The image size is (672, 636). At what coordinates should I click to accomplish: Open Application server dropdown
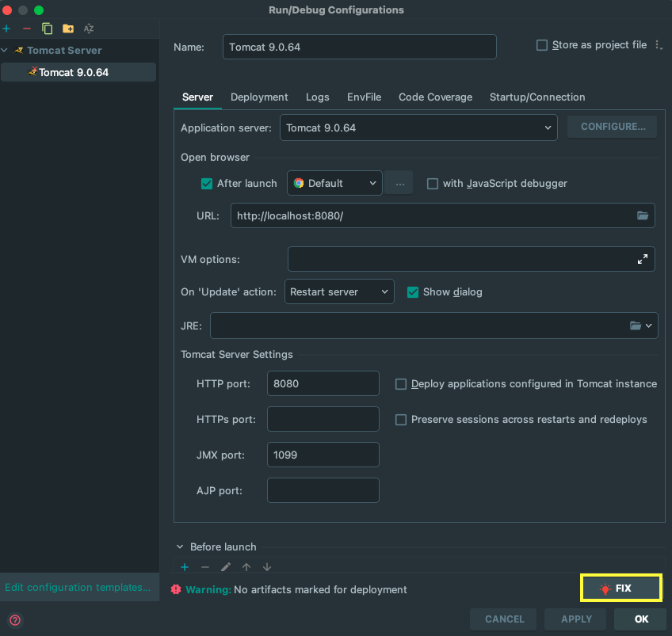click(418, 128)
